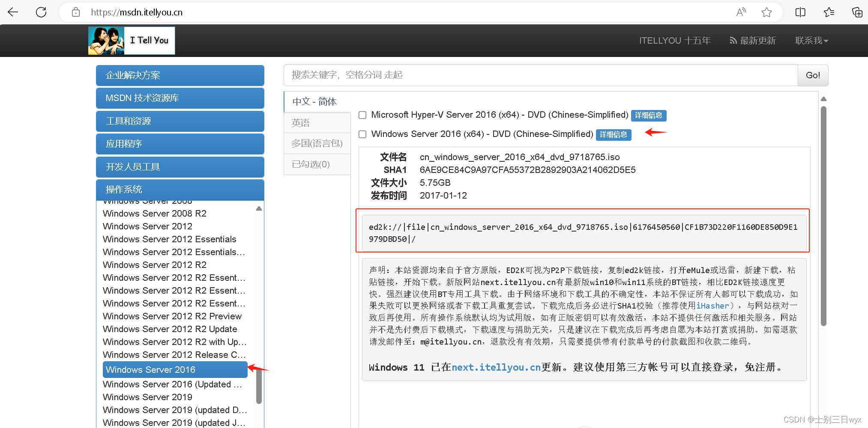868x428 pixels.
Task: Select Windows Server 2012 R2 Update
Action: point(170,329)
